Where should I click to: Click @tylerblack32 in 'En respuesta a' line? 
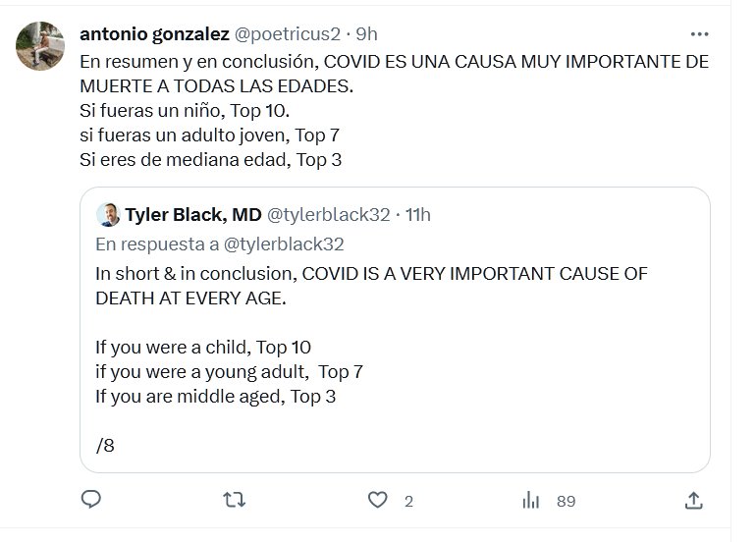click(x=286, y=244)
